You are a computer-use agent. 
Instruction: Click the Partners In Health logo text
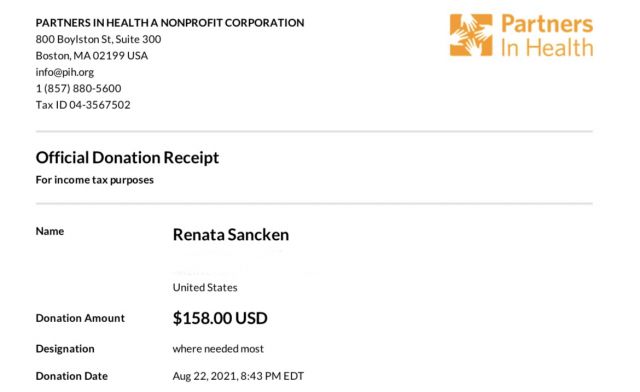click(547, 36)
